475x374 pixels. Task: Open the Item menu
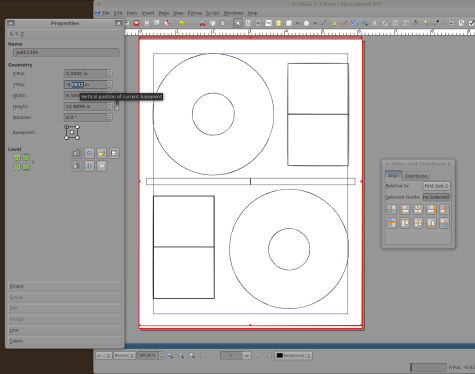(132, 13)
